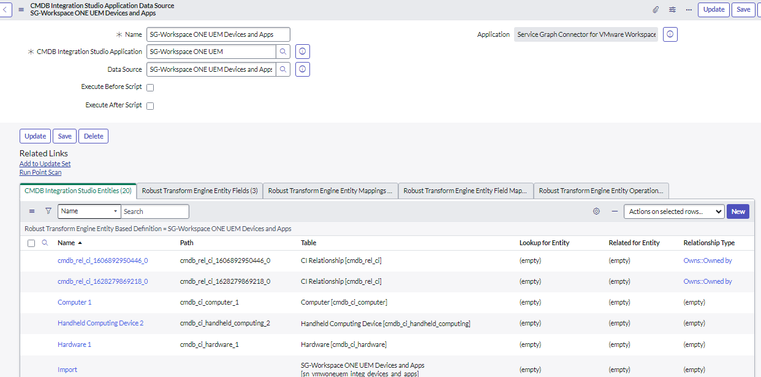Open Robust Transform Engine Entity Fields tab
The height and width of the screenshot is (377, 761).
click(x=200, y=191)
